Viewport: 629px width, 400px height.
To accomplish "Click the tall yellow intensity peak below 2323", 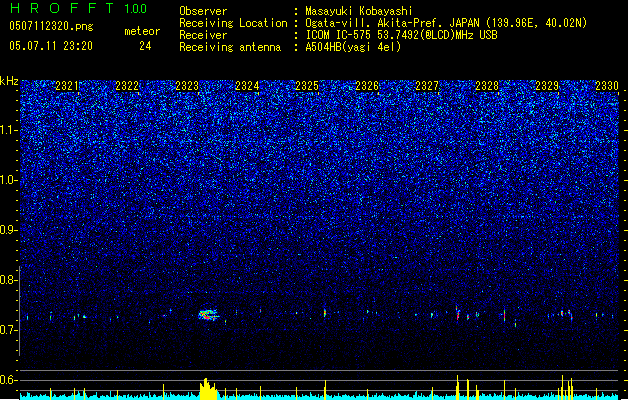I will (x=208, y=389).
